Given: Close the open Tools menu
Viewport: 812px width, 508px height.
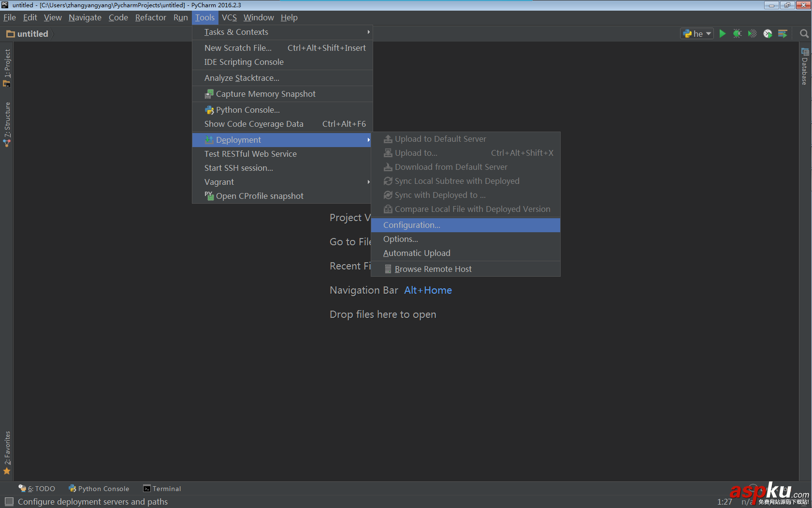Looking at the screenshot, I should click(205, 17).
